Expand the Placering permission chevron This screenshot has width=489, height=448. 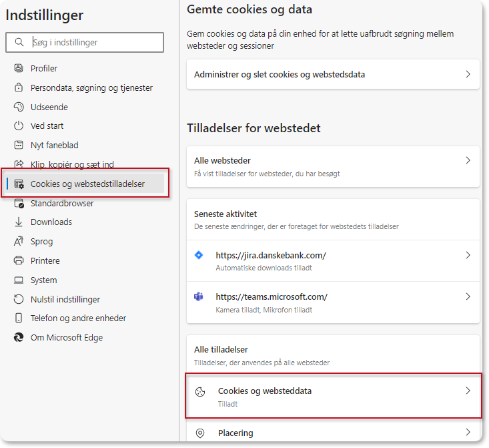468,433
